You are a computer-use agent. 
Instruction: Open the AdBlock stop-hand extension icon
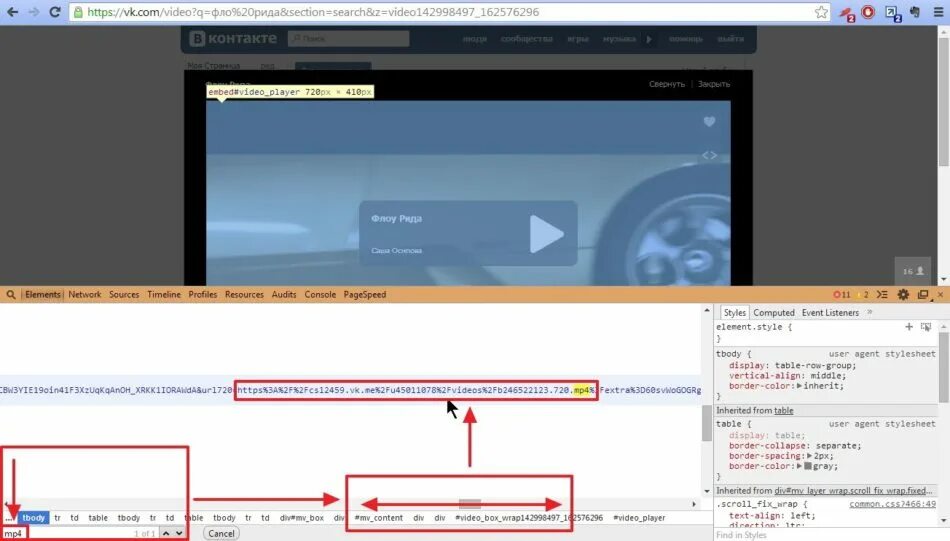click(x=868, y=12)
